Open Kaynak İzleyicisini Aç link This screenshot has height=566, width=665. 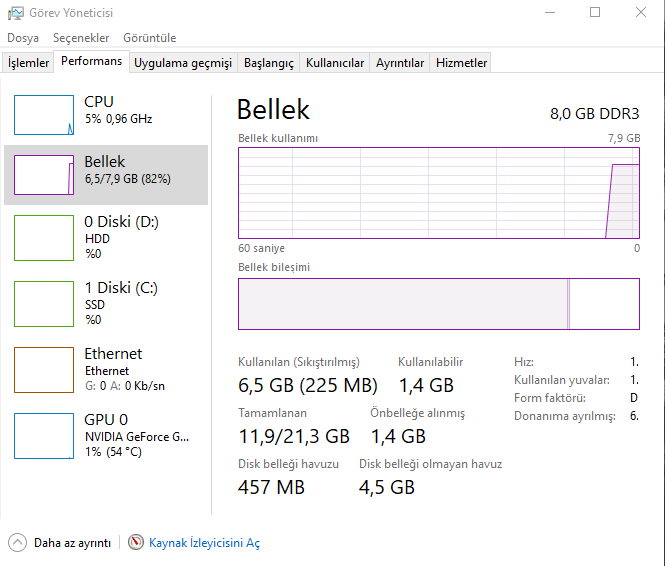coord(204,542)
